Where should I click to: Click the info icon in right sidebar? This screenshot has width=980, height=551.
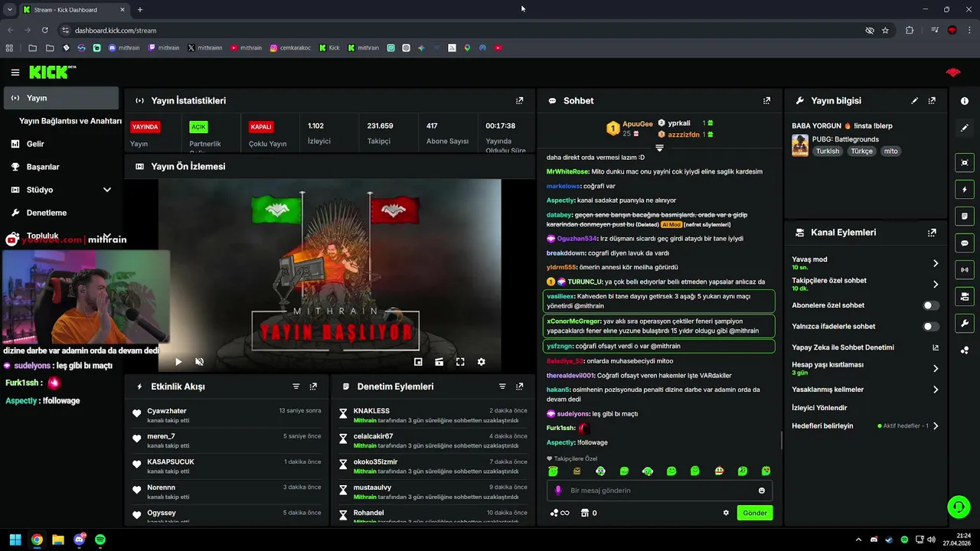click(965, 101)
